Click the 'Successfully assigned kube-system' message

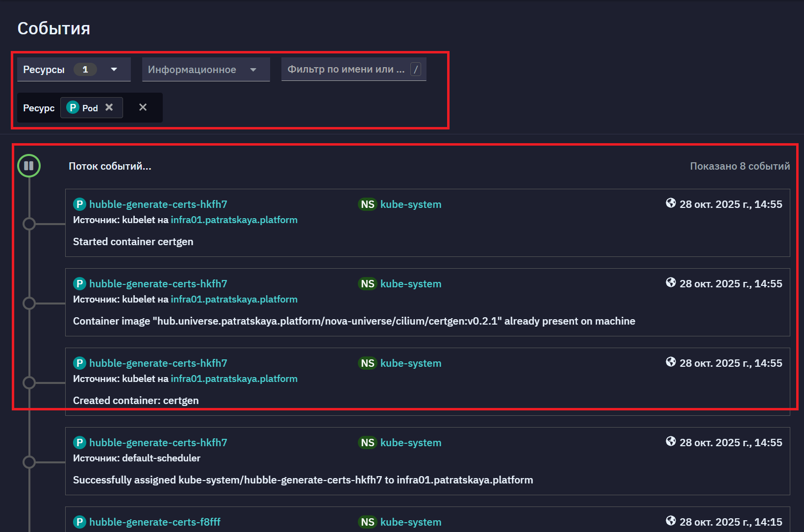click(303, 480)
